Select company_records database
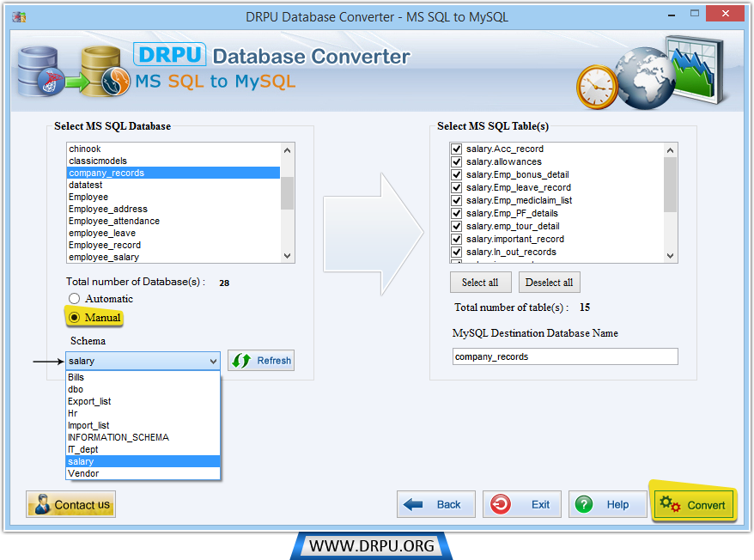 pyautogui.click(x=173, y=173)
